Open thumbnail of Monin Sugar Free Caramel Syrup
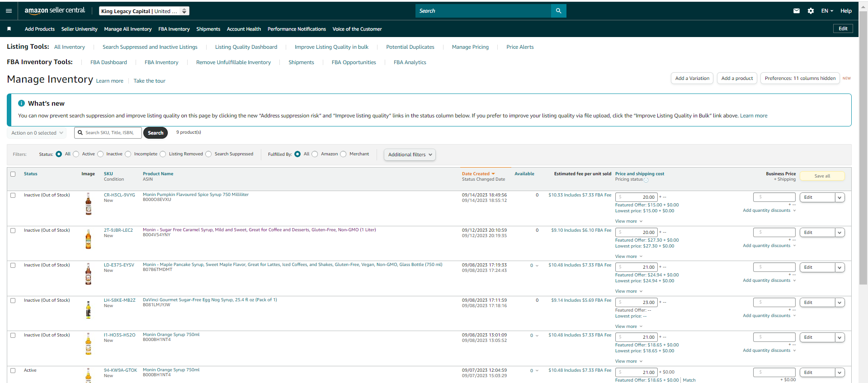Screen dimensions: 868x383 88,239
